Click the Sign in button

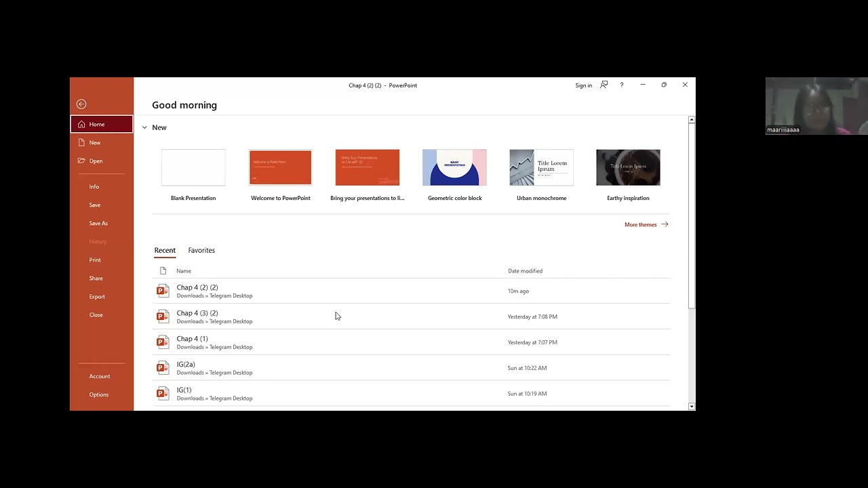click(x=583, y=85)
